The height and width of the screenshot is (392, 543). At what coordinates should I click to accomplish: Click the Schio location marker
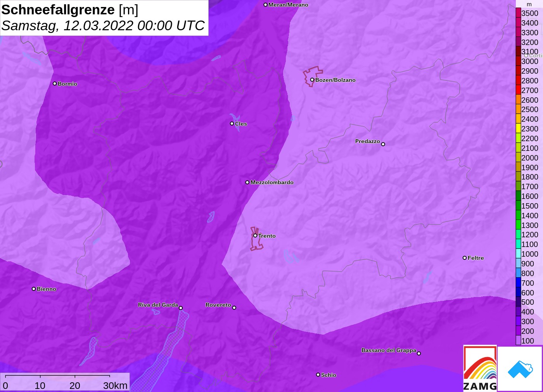pyautogui.click(x=318, y=375)
